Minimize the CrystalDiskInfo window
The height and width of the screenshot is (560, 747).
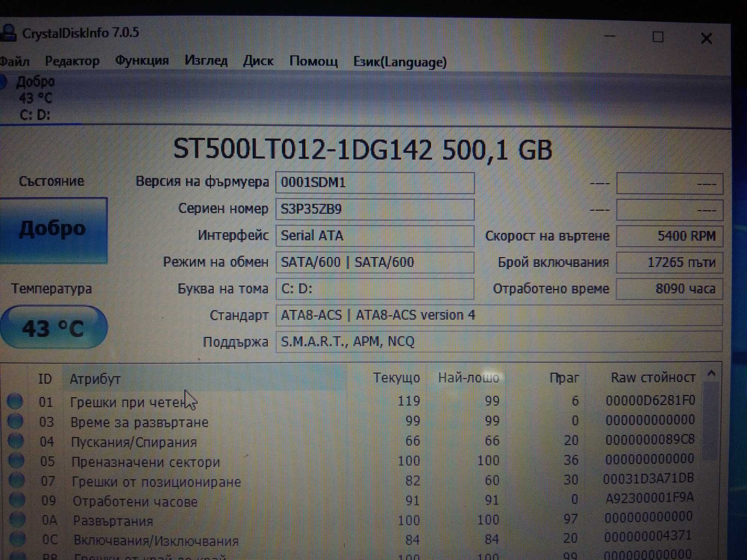tap(610, 37)
